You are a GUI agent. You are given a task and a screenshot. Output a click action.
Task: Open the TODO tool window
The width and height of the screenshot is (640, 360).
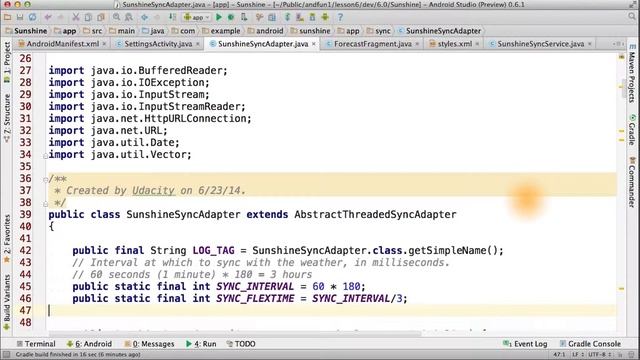[x=241, y=344]
